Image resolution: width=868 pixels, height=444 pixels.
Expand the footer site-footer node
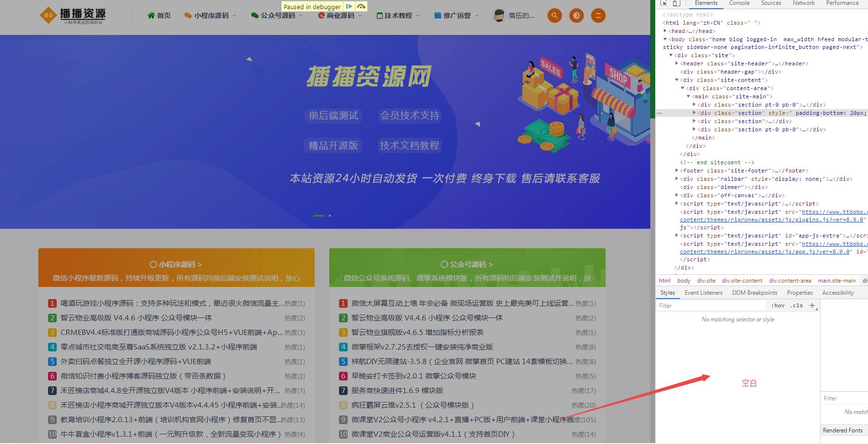(677, 171)
